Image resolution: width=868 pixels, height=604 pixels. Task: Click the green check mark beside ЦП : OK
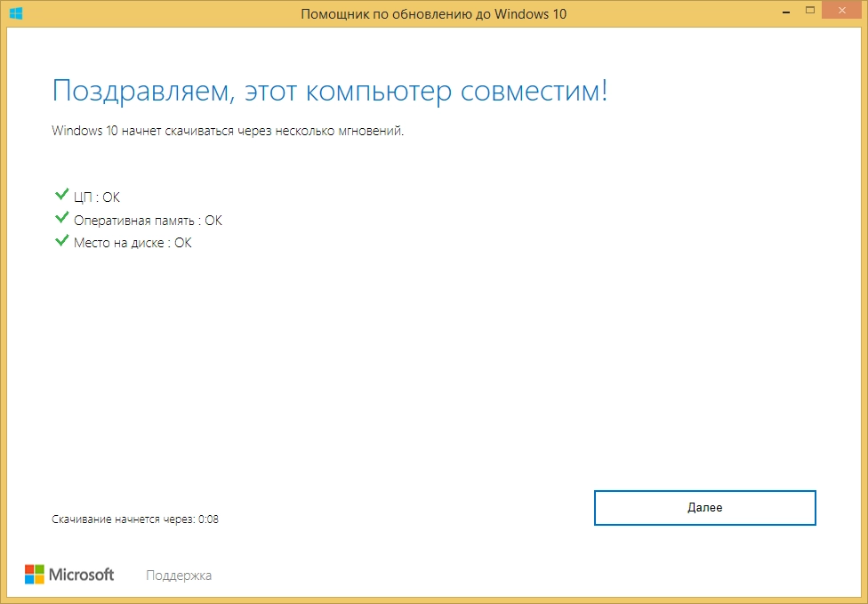coord(62,194)
